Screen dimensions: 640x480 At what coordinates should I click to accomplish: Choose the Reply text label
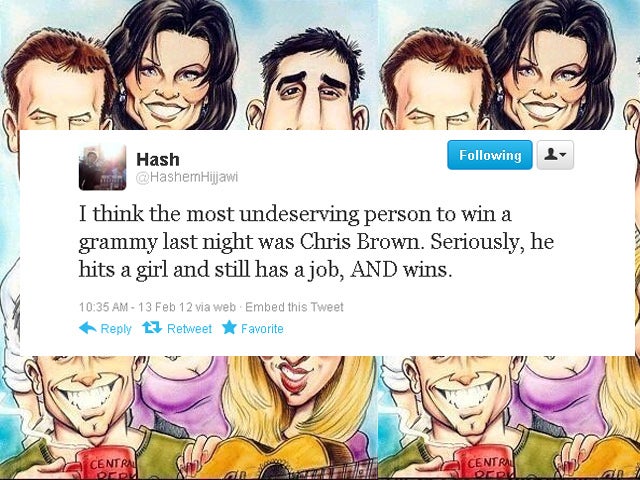coord(116,329)
